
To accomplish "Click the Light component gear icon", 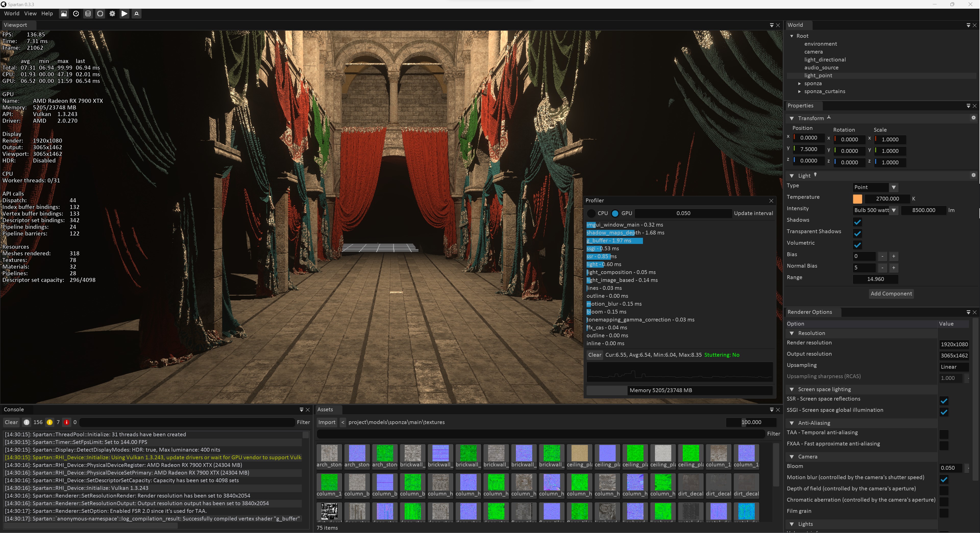I will [973, 175].
